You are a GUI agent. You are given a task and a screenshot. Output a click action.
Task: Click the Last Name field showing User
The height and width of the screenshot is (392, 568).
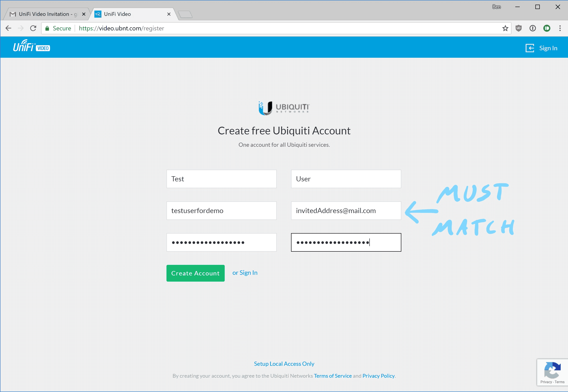coord(345,178)
